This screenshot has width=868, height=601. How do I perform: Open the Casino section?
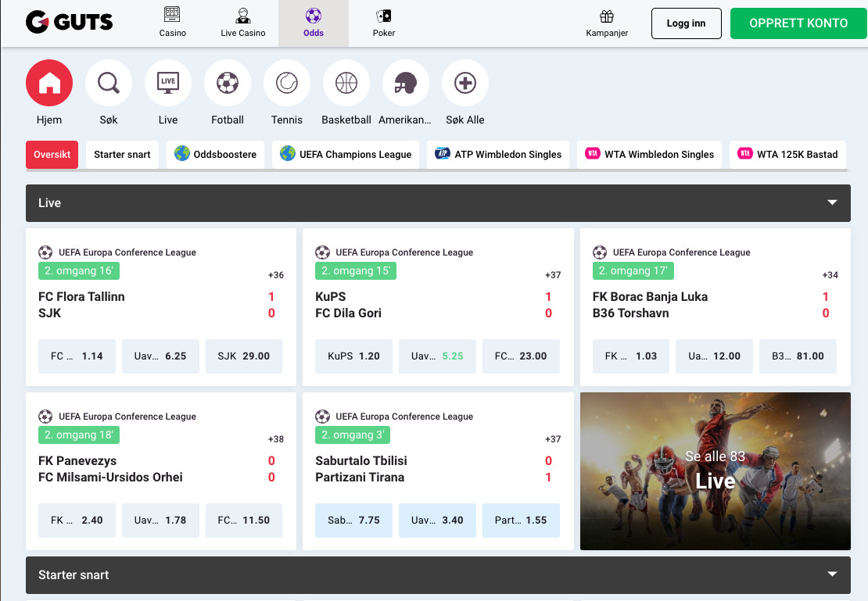point(172,23)
